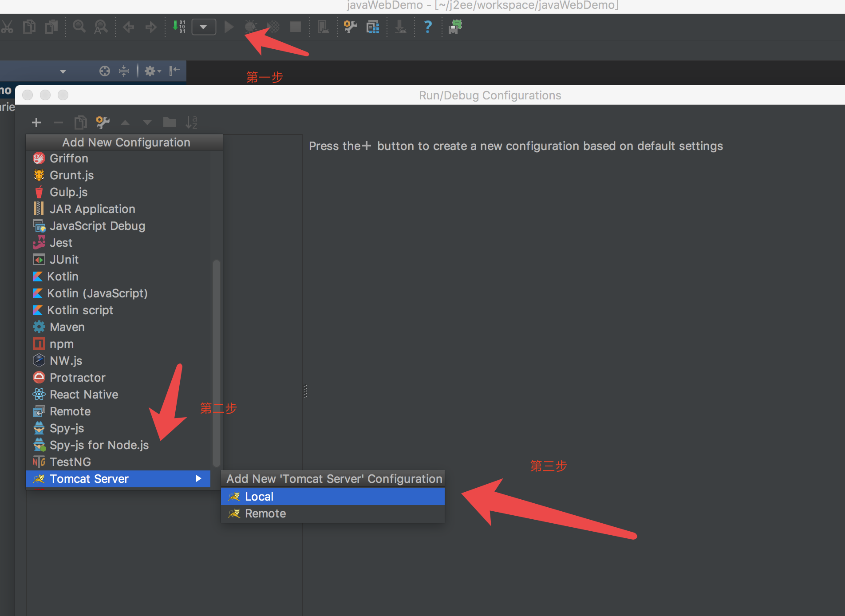Viewport: 845px width, 616px height.
Task: Pick Maven configuration type
Action: [x=118, y=327]
